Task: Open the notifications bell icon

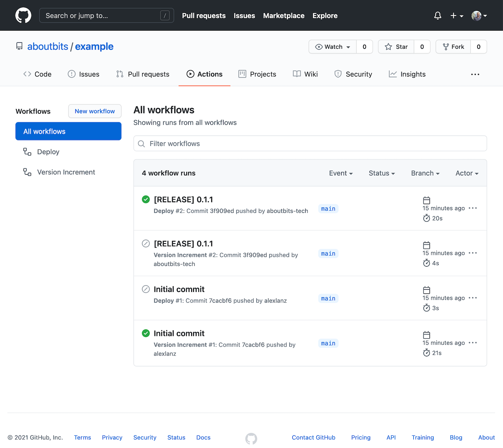Action: pos(437,16)
